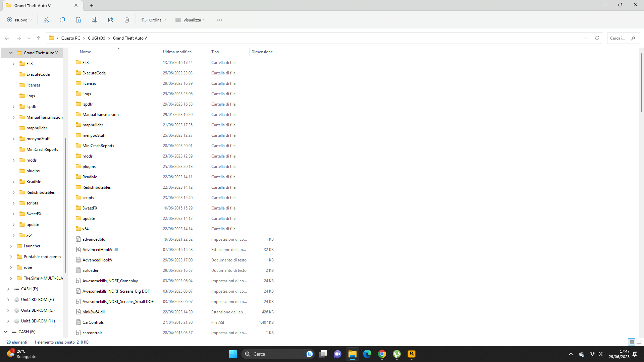
Task: Click the Delete trash icon
Action: point(127,20)
